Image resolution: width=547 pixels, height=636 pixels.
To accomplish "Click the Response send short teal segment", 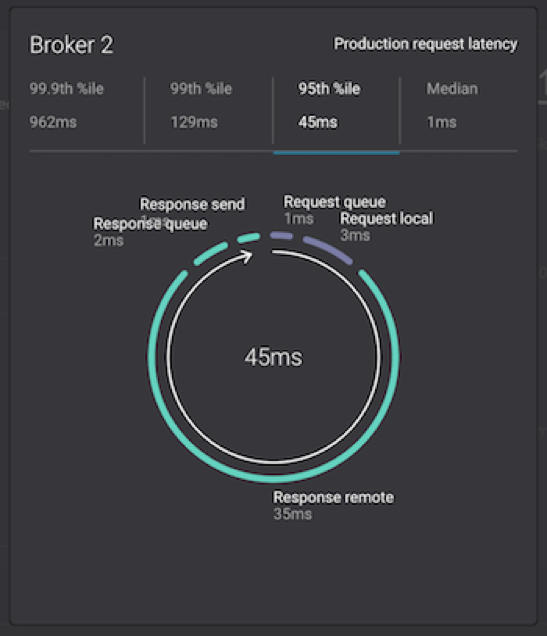I will click(x=248, y=238).
